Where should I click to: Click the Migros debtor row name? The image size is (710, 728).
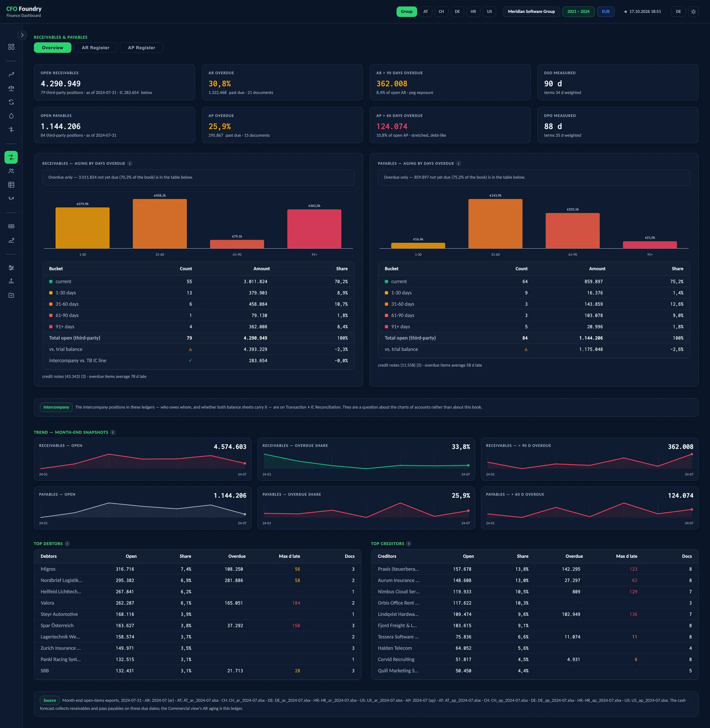click(48, 569)
